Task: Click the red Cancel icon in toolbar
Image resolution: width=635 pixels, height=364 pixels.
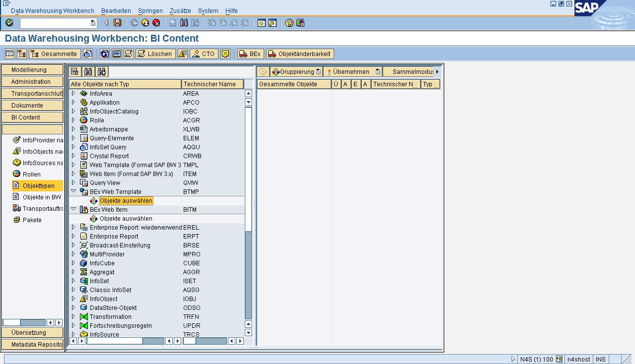Action: coord(156,23)
